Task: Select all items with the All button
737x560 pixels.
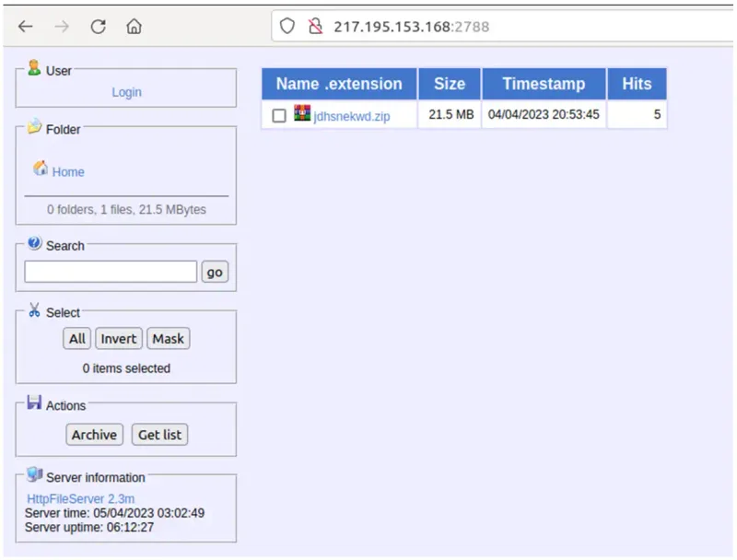Action: pos(77,339)
